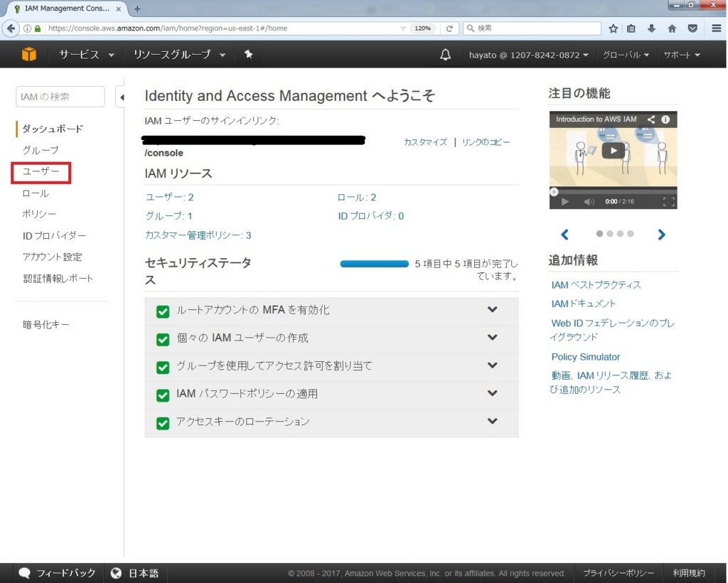Image resolution: width=728 pixels, height=583 pixels.
Task: Open the Policy Simulator link
Action: pos(586,357)
